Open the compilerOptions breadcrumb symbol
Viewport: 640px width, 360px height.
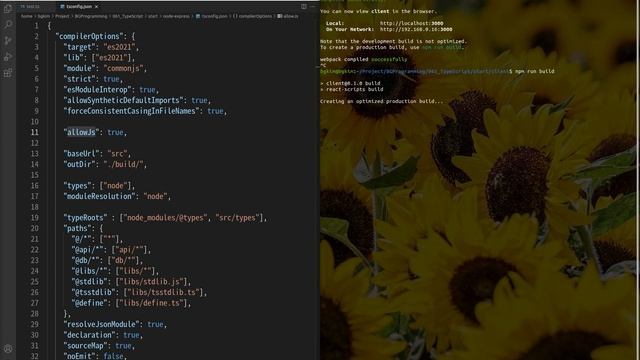pos(252,16)
